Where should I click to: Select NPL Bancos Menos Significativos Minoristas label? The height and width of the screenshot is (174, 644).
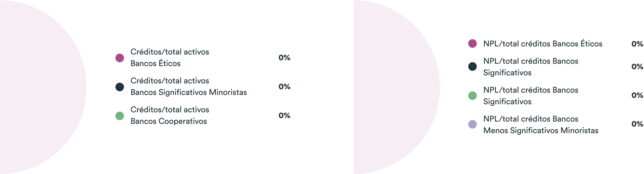click(540, 125)
